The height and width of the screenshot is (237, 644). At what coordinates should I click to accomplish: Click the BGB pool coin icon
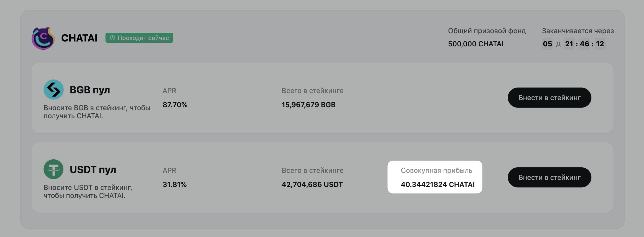pos(54,90)
